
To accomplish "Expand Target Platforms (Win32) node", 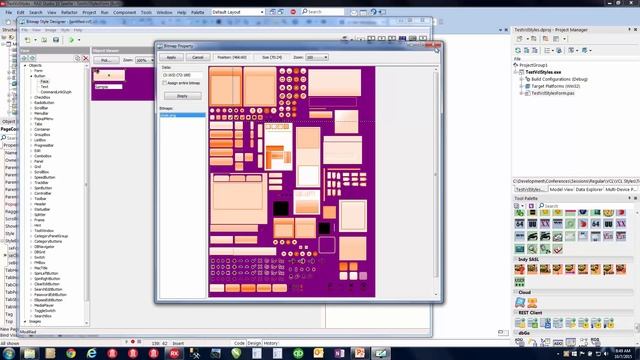I will tap(521, 86).
